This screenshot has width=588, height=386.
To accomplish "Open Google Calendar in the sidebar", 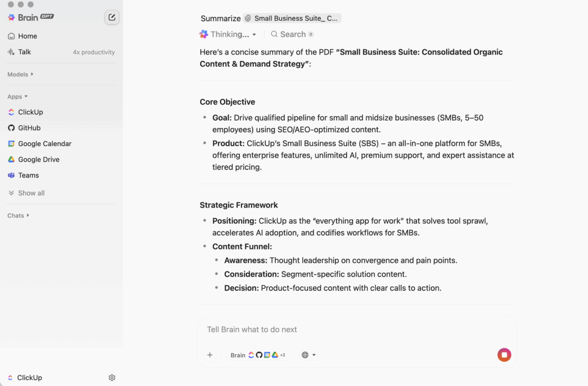I will pos(45,144).
